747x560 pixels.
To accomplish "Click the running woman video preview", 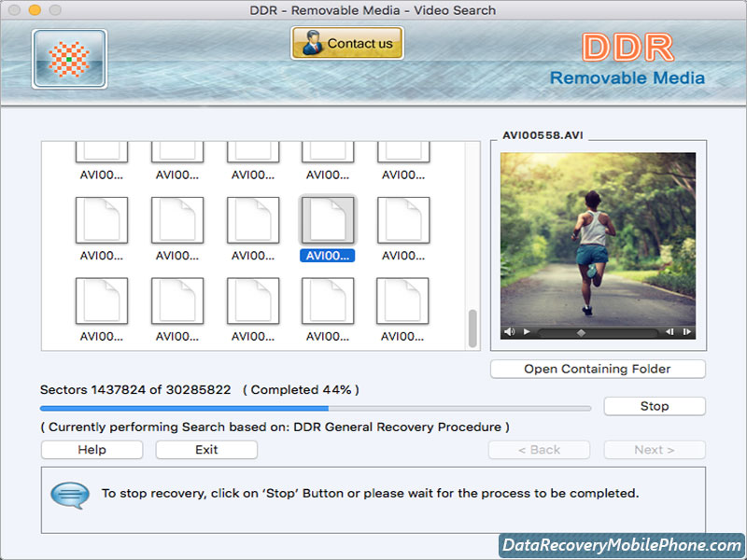I will pos(598,238).
